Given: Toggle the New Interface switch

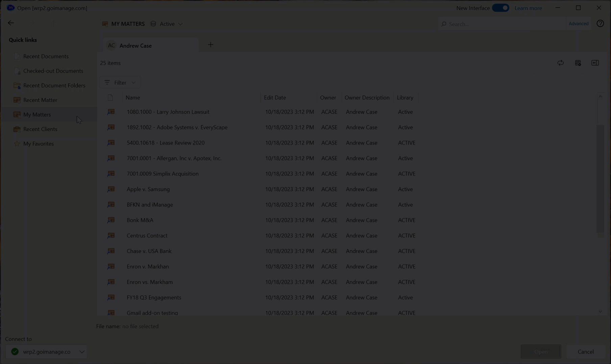Looking at the screenshot, I should (500, 8).
